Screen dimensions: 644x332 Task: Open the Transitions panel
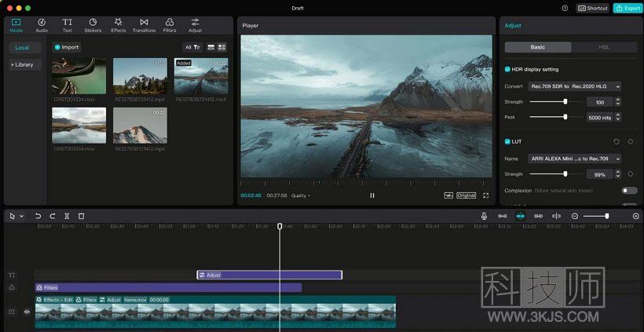[x=144, y=25]
